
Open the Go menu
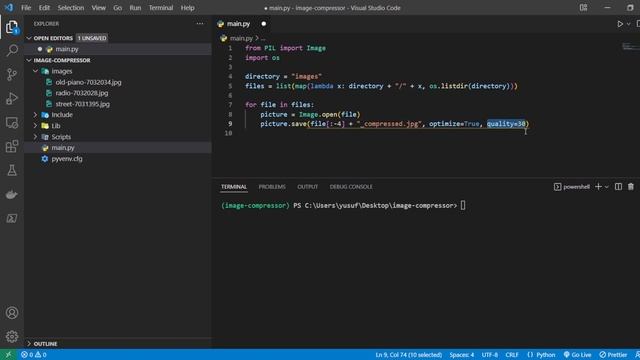tap(118, 8)
